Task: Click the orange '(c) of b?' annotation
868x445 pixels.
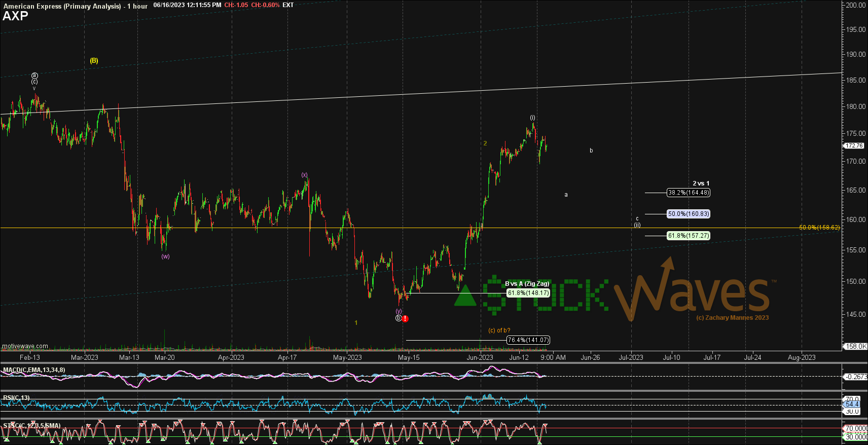Action: coord(499,330)
